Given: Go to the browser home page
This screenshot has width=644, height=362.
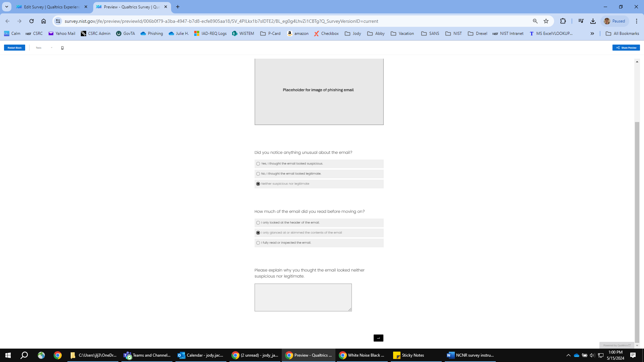Looking at the screenshot, I should pyautogui.click(x=44, y=21).
